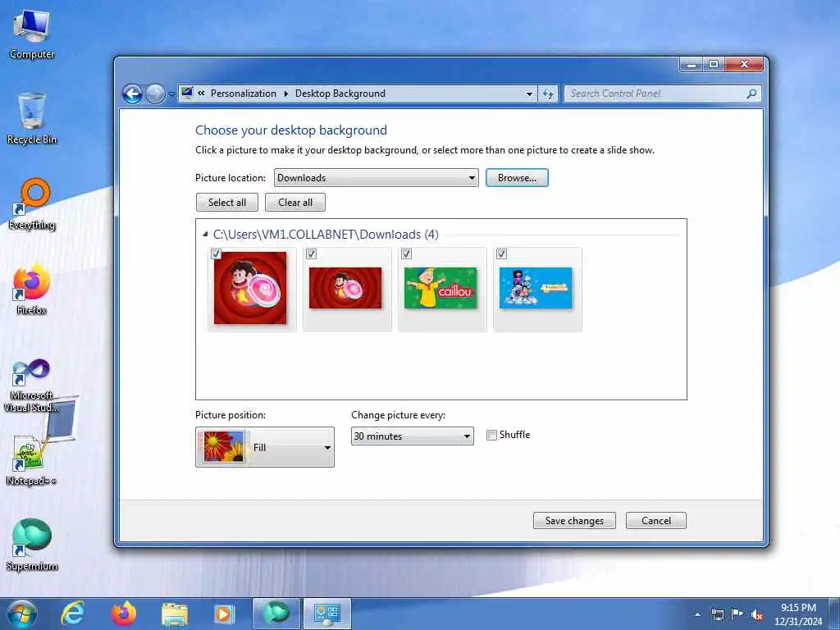
Task: Select the green Caillou wallpaper thumbnail
Action: click(x=441, y=288)
